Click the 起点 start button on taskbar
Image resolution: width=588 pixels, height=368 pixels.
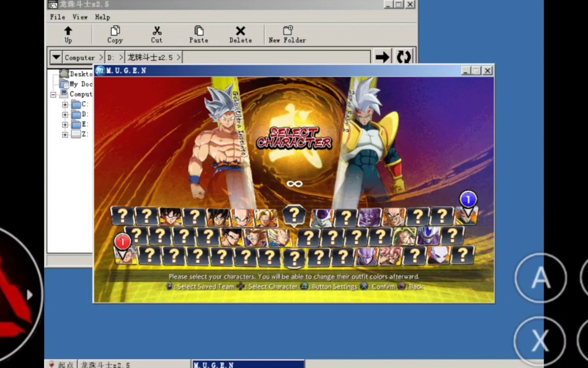[x=61, y=364]
